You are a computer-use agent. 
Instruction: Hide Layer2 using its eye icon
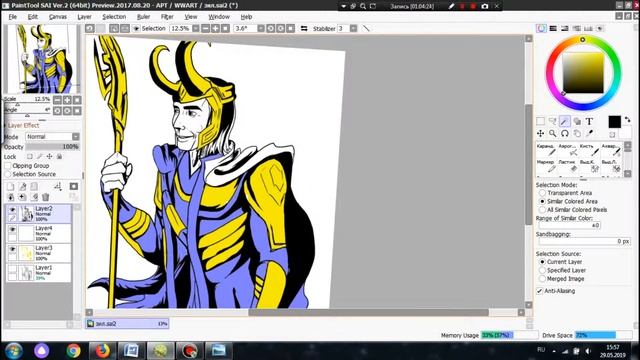click(13, 209)
